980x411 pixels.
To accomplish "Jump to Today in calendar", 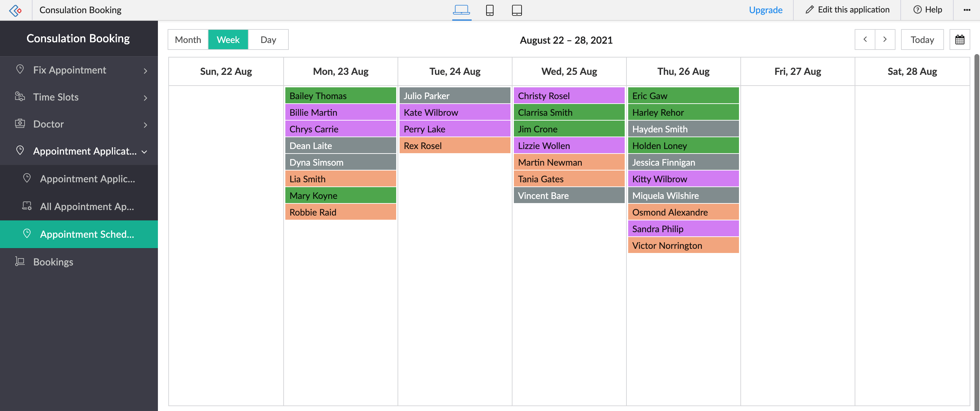I will (922, 40).
